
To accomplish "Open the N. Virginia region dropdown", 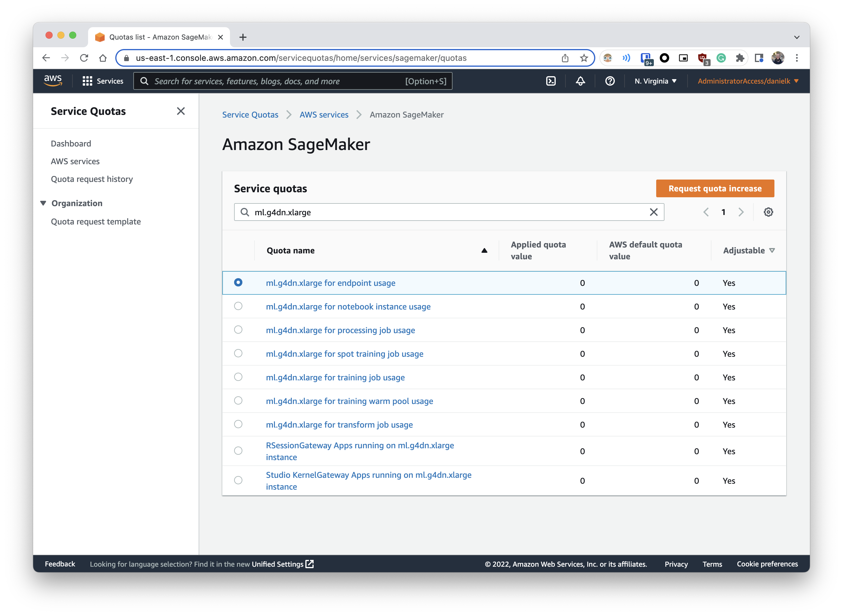I will [655, 81].
